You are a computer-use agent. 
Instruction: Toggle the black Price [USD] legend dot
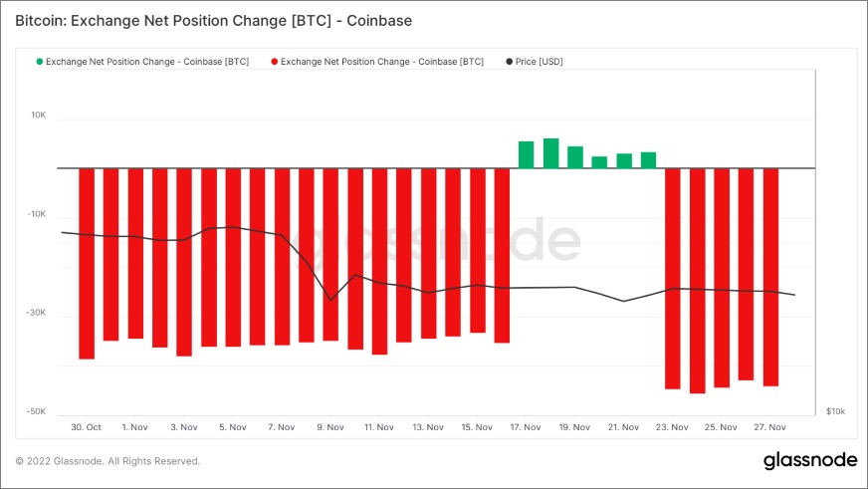509,62
